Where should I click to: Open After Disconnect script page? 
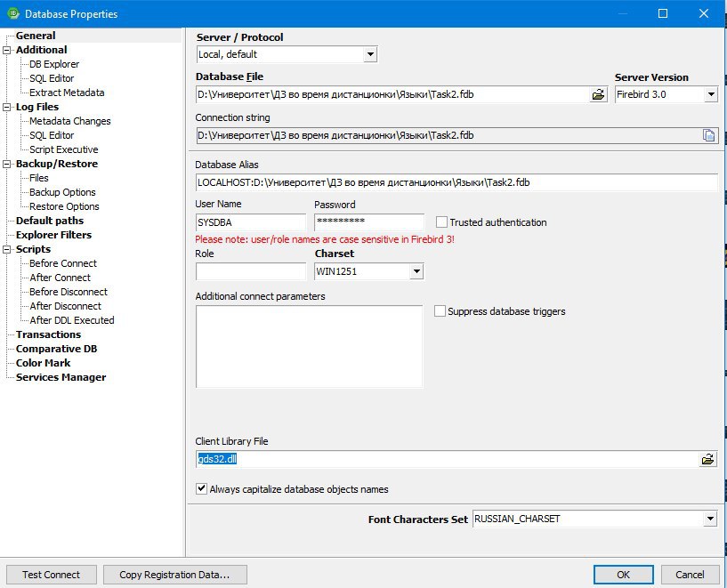65,306
